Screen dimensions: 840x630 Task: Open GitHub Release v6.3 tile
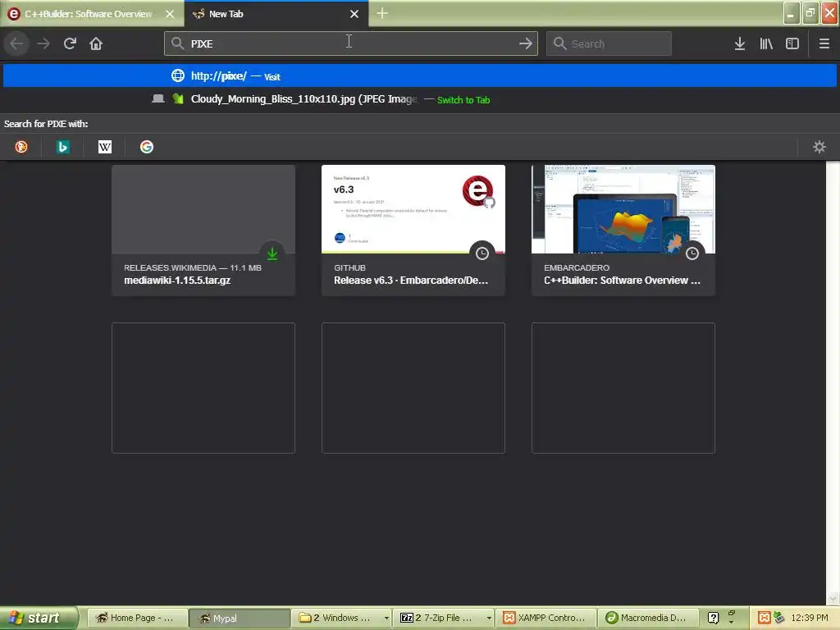(413, 231)
